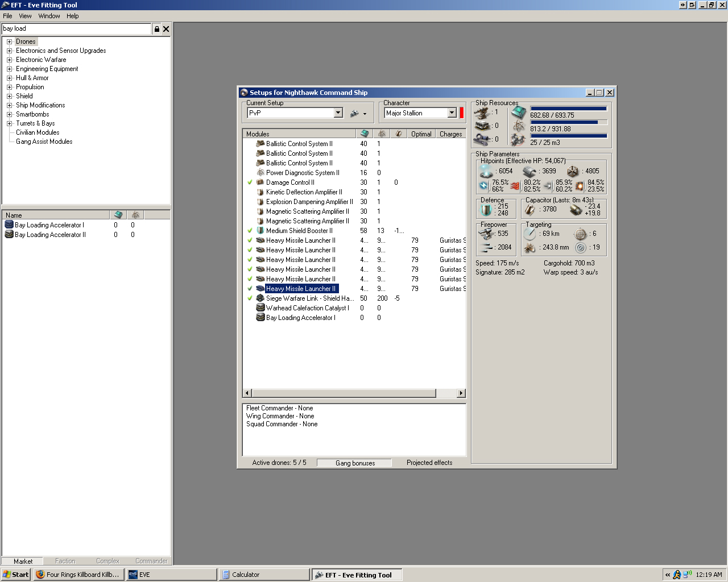The width and height of the screenshot is (728, 582).
Task: Switch to the Complex tab
Action: tap(107, 561)
